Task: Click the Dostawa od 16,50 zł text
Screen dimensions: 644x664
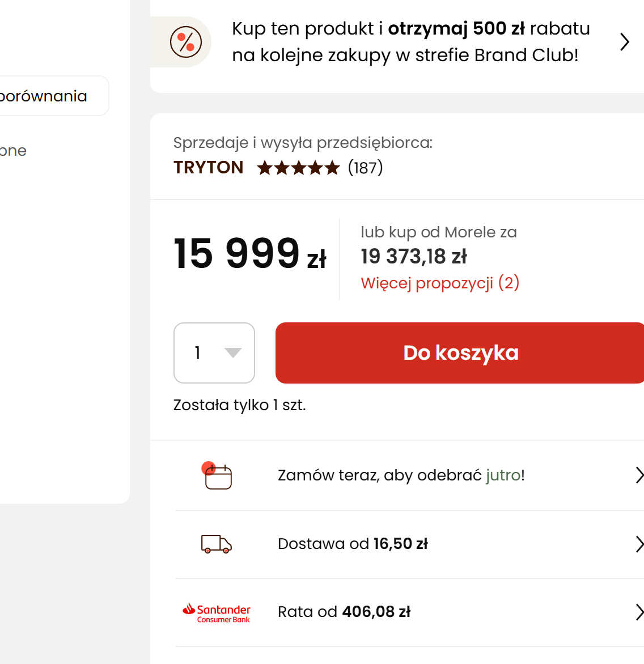Action: (x=353, y=544)
